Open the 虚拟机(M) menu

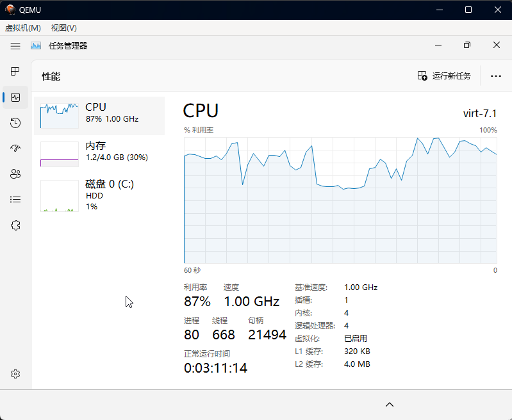pyautogui.click(x=22, y=28)
